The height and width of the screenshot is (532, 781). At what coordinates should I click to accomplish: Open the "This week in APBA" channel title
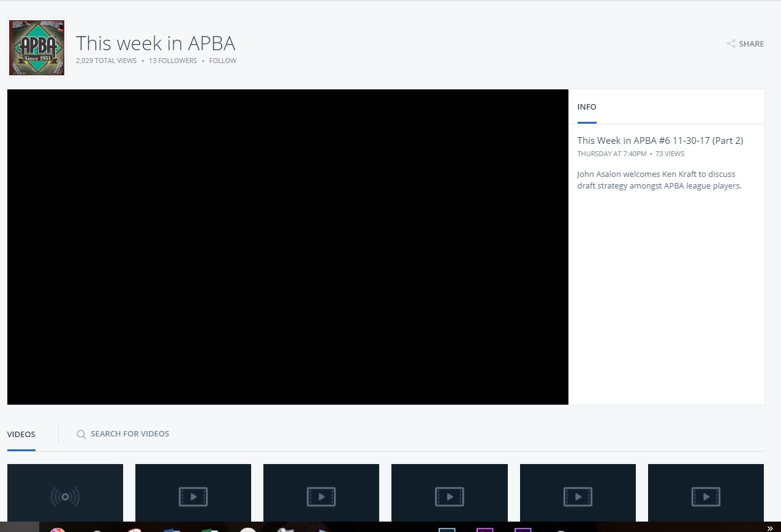coord(156,43)
